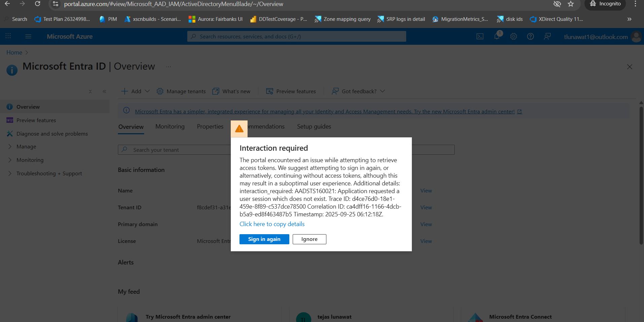Open the XDirect Quality bookmark
Screen dimensions: 644x322
click(556, 19)
